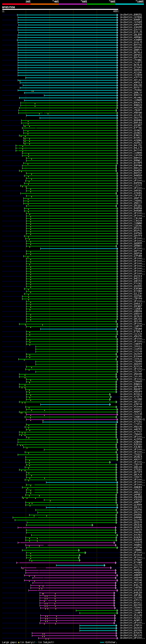Image resolution: width=146 pixels, height=644 pixels.
Task: Select label UniRef100_Q6FNY4
Action: tap(131, 387)
